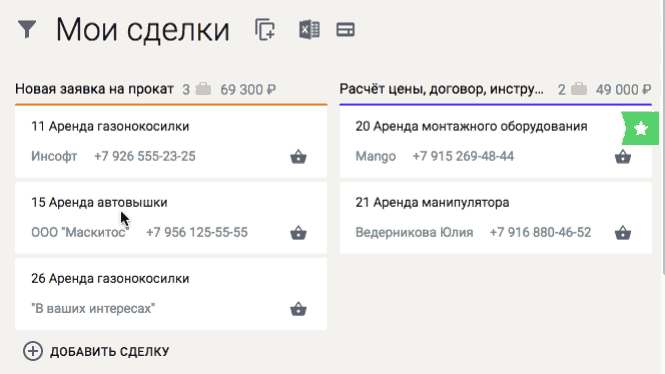665x374 pixels.
Task: Export deals via Excel icon
Action: point(309,30)
